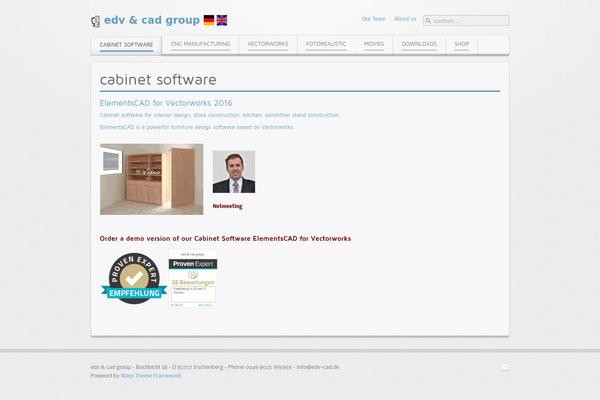Open the Proven Expert Empfehlung badge

[x=134, y=279]
